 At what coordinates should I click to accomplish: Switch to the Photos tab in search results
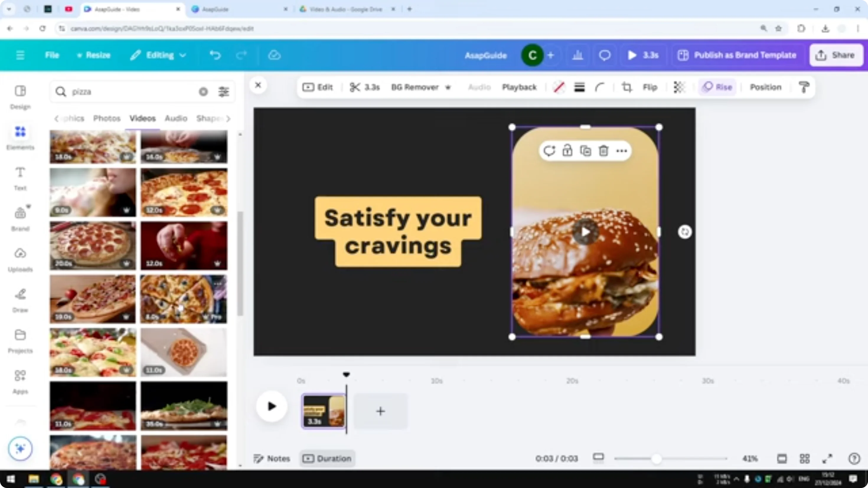107,119
